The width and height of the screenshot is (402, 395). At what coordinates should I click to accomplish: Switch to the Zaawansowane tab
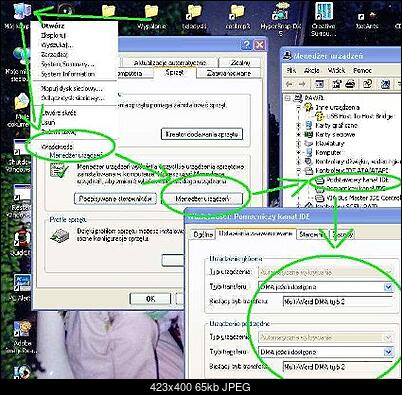pyautogui.click(x=228, y=73)
